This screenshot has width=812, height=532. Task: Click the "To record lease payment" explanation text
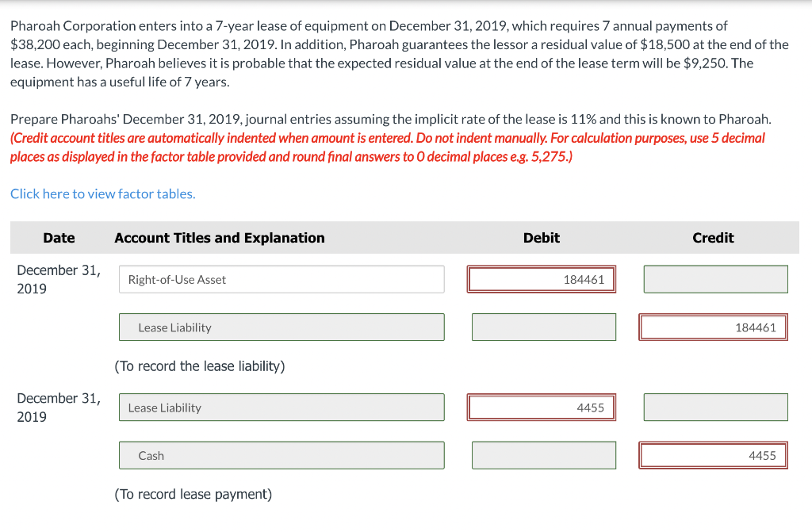click(193, 494)
